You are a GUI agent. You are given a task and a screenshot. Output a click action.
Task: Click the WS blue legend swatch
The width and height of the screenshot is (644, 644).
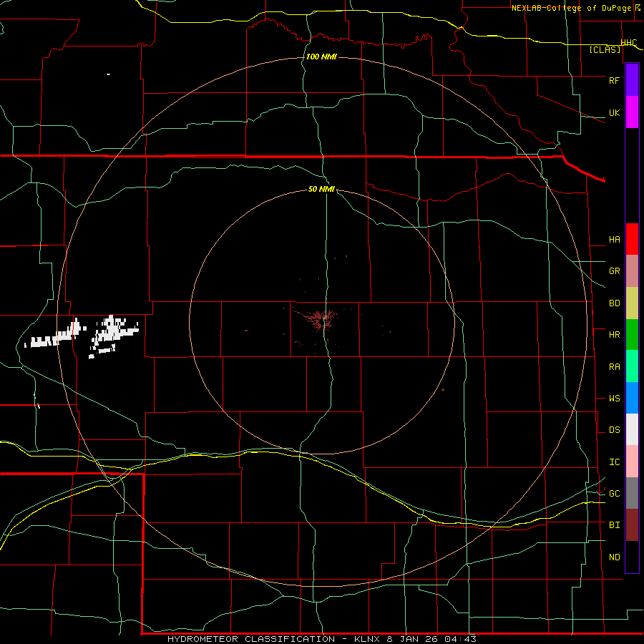632,398
